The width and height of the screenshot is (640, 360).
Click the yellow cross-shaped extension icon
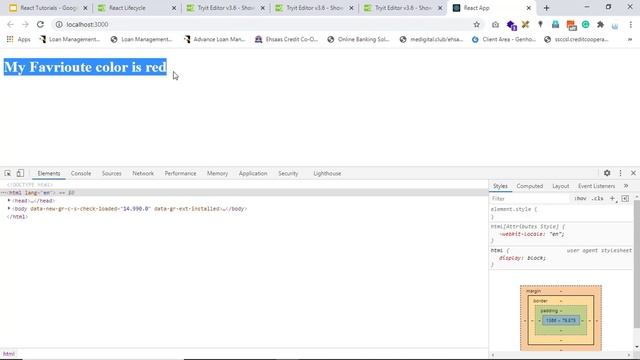coord(525,24)
